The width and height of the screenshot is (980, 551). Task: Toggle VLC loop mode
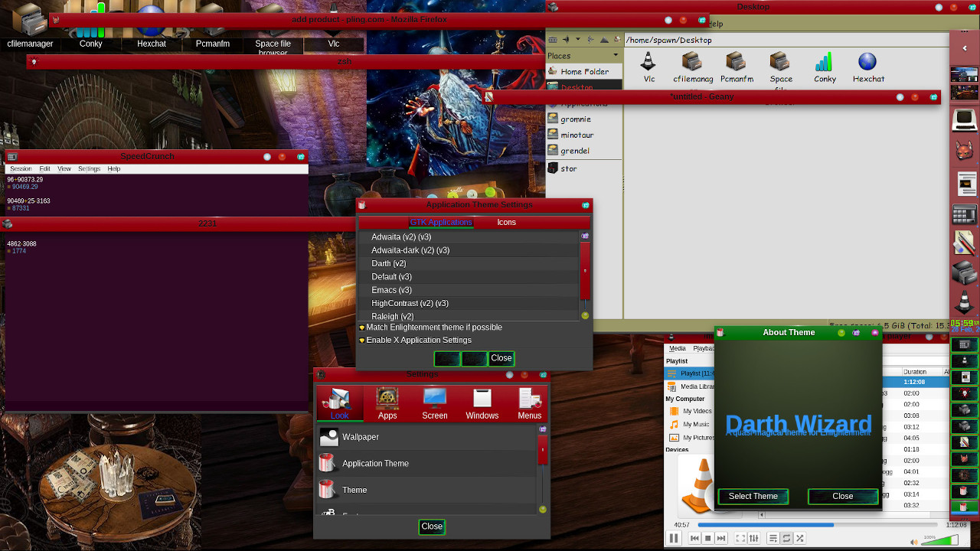tap(786, 539)
